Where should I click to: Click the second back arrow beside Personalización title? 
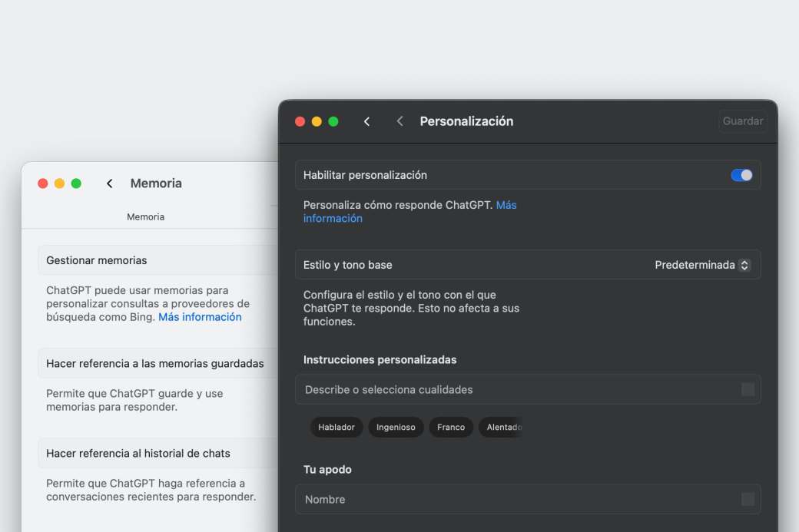point(399,121)
